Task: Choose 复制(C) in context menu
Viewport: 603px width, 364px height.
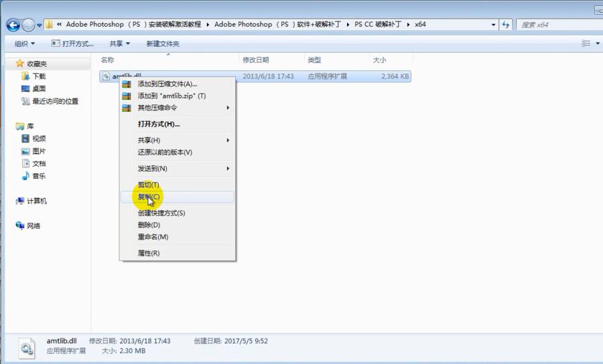Action: point(178,197)
